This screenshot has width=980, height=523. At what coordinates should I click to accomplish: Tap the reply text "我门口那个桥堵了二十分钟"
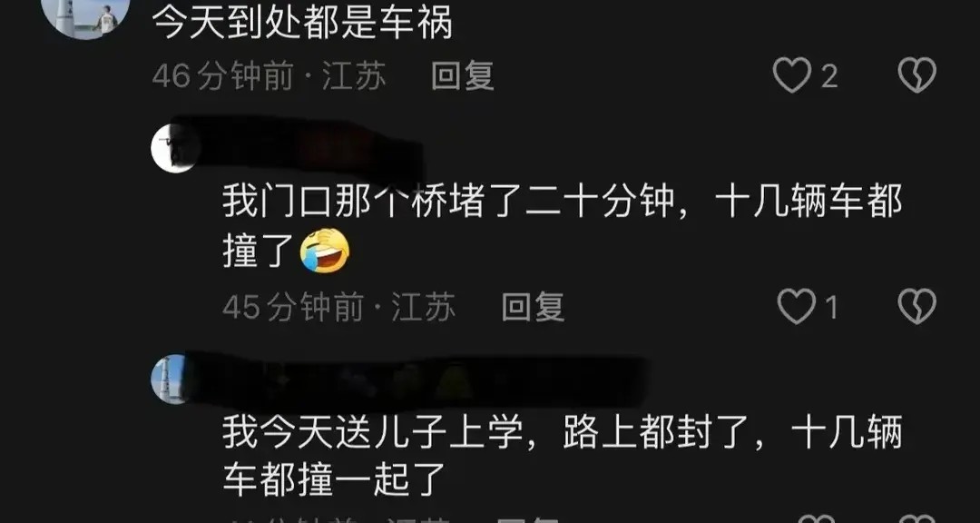[x=449, y=202]
